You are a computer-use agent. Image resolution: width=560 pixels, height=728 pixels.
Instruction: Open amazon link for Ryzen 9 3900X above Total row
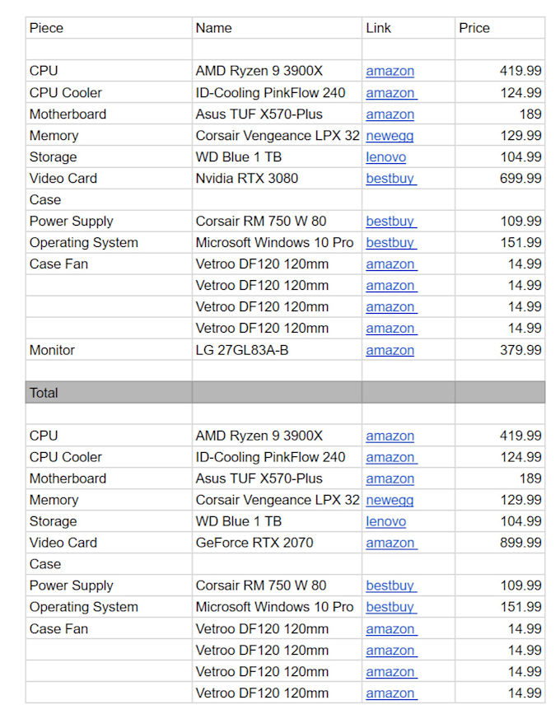pyautogui.click(x=390, y=71)
